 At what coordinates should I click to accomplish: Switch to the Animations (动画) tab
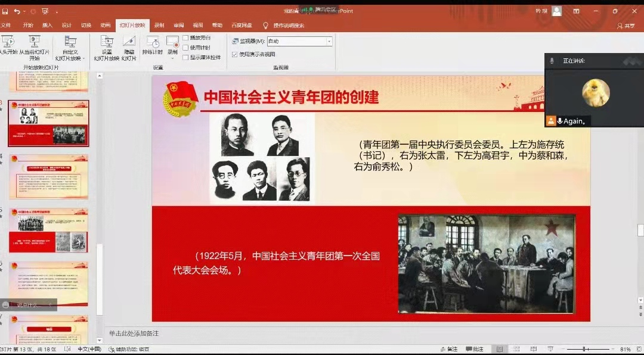click(106, 26)
